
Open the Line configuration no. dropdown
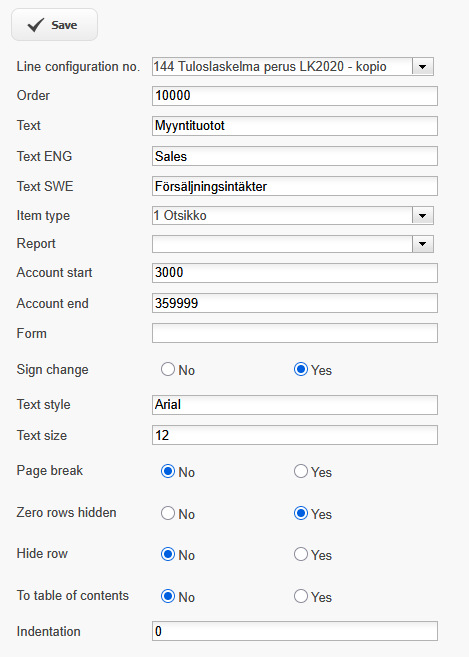coord(293,67)
